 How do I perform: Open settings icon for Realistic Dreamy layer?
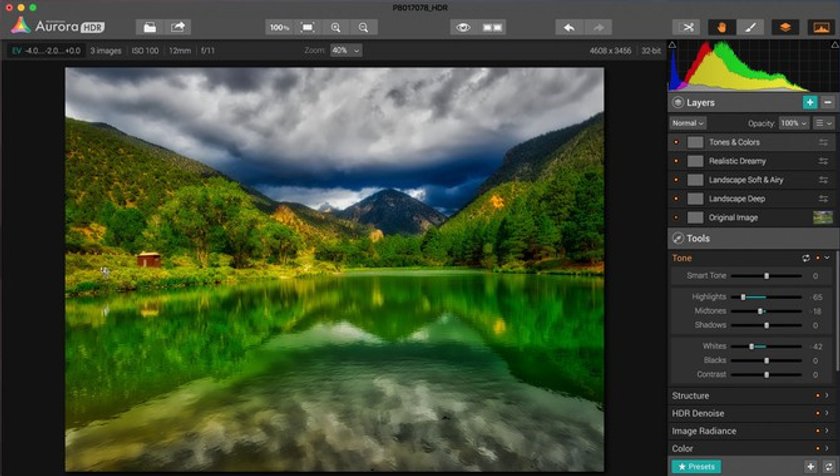coord(823,161)
